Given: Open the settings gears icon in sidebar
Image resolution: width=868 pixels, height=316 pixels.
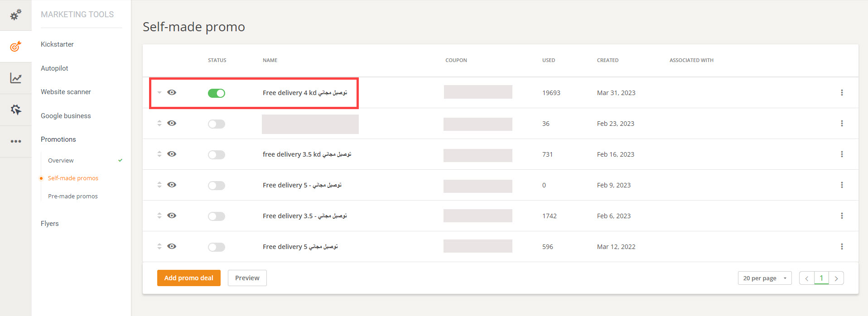Looking at the screenshot, I should 16,15.
